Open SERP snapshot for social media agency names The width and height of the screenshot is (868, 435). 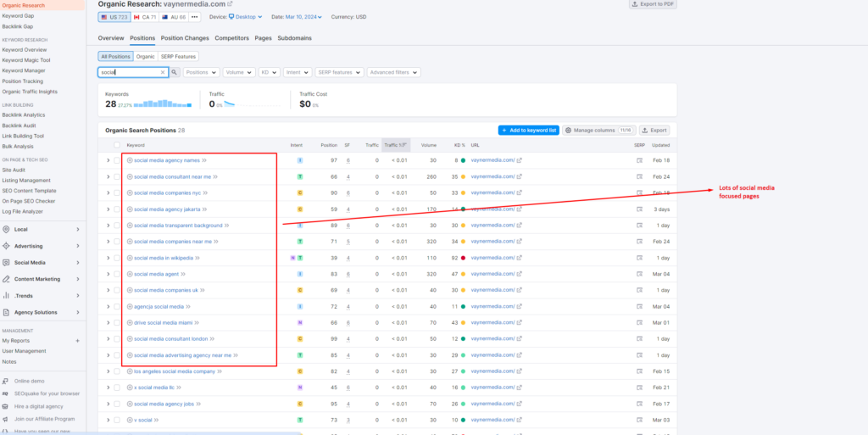pyautogui.click(x=639, y=160)
